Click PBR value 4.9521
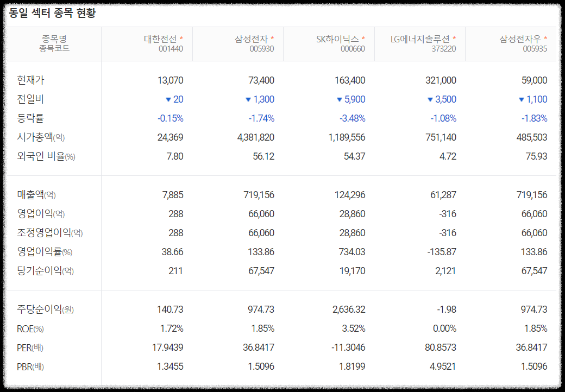565x392 pixels. pyautogui.click(x=443, y=367)
